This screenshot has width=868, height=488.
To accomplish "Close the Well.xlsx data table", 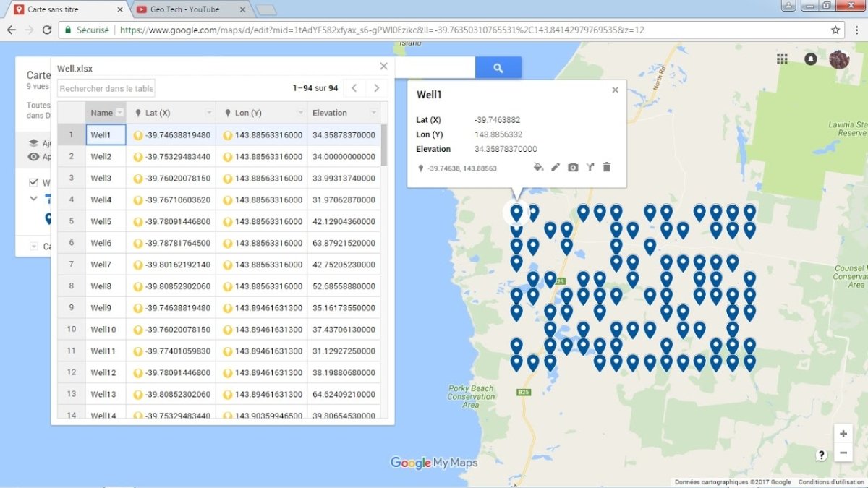I will [x=384, y=67].
